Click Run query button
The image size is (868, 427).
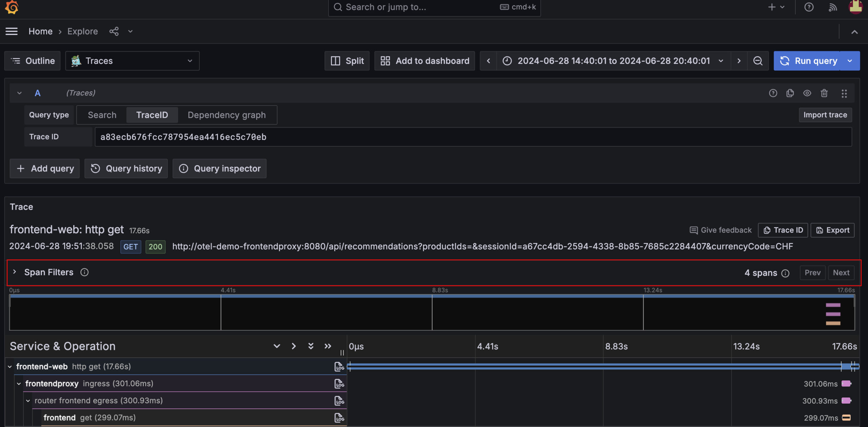(807, 61)
